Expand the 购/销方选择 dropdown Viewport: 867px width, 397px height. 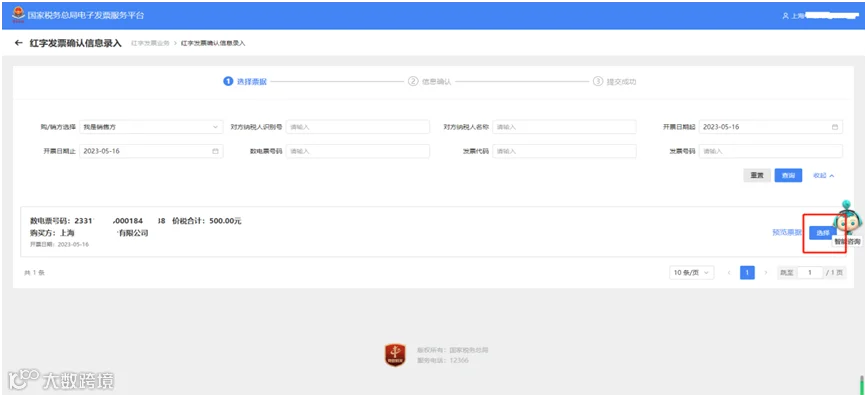[x=151, y=127]
